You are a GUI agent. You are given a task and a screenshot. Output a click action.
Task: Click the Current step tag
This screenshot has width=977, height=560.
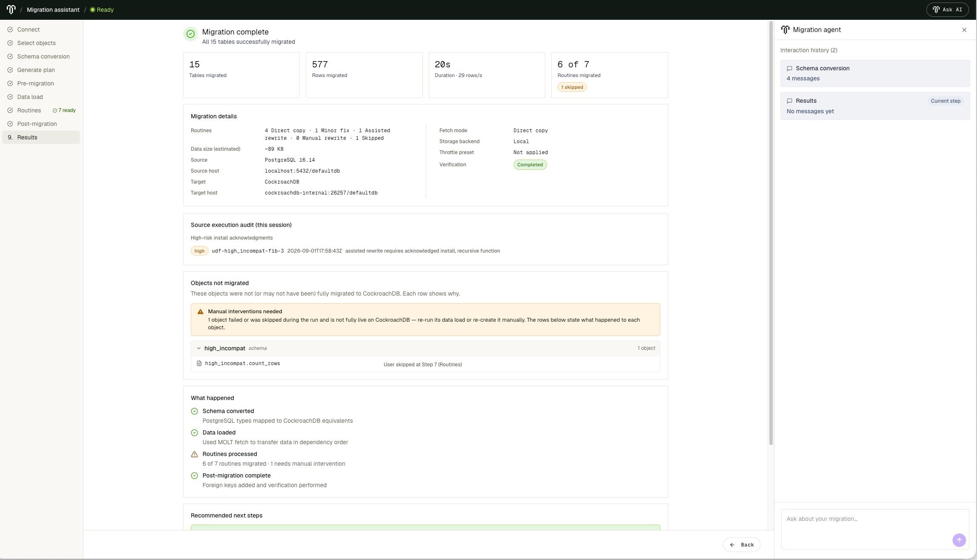pyautogui.click(x=945, y=101)
